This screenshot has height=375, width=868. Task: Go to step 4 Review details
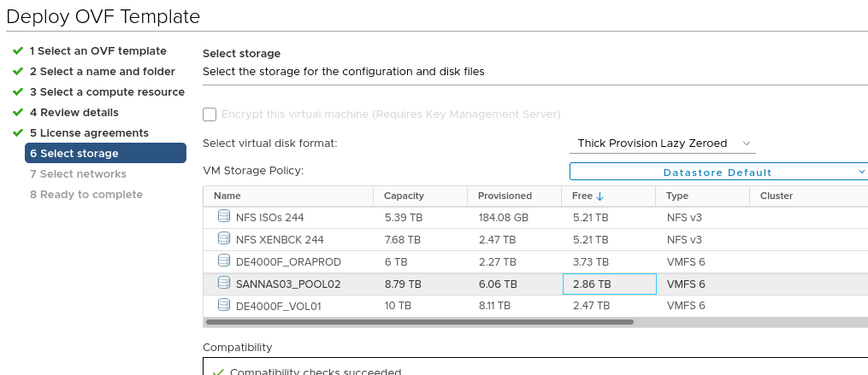click(74, 112)
